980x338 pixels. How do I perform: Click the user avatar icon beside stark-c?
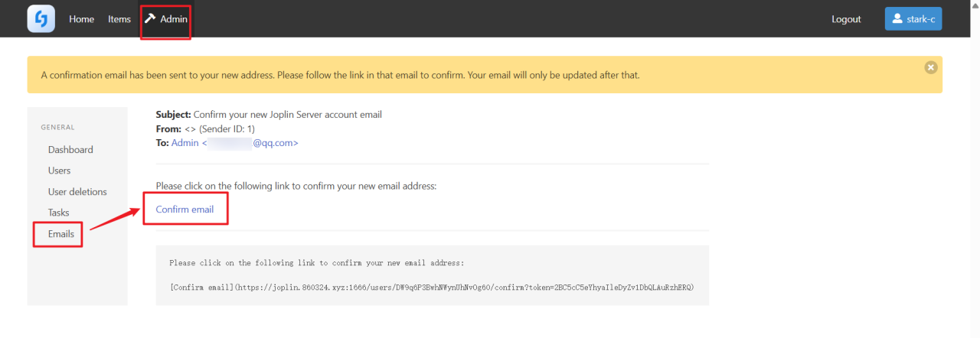point(898,19)
